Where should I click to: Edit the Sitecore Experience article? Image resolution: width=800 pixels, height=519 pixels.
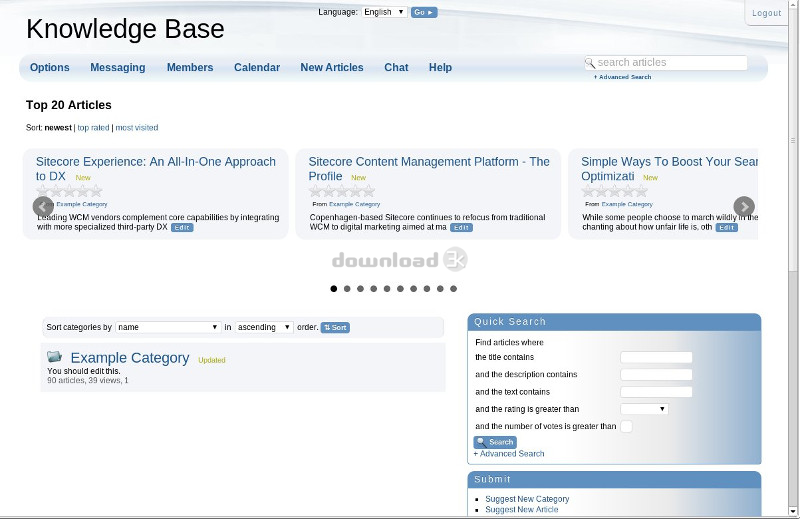click(x=182, y=228)
